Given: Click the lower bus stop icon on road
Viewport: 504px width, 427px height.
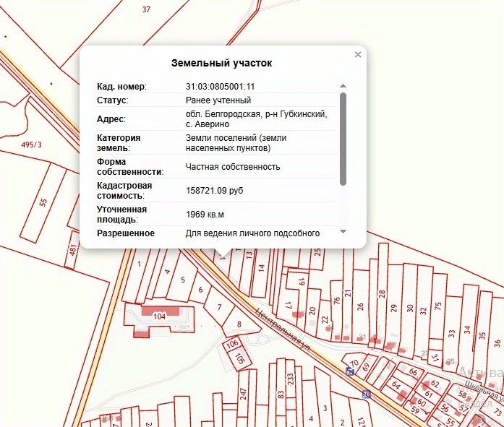Looking at the screenshot, I should tap(367, 394).
